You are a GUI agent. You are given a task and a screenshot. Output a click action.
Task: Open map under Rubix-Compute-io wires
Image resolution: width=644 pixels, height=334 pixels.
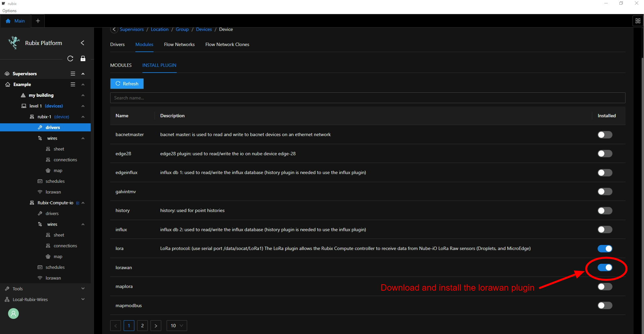tap(58, 256)
